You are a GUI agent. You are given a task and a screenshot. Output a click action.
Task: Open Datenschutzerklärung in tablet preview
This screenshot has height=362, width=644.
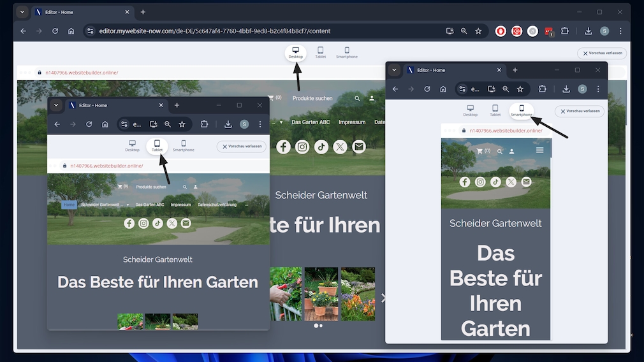coord(217,205)
